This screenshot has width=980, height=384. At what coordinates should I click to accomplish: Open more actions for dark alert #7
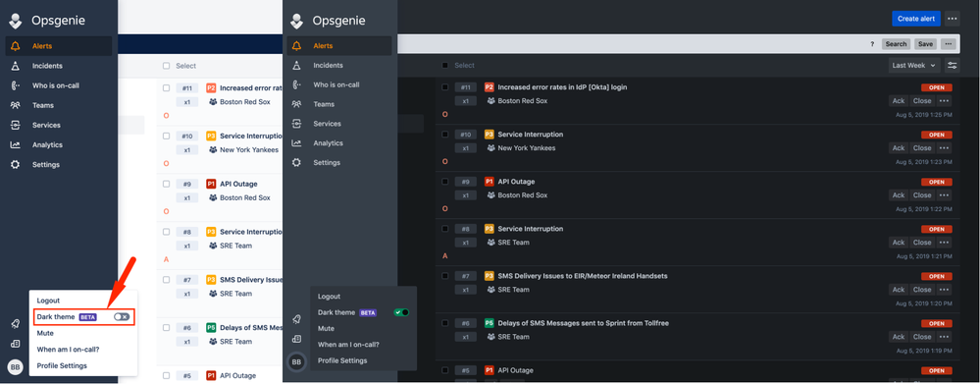(x=945, y=290)
